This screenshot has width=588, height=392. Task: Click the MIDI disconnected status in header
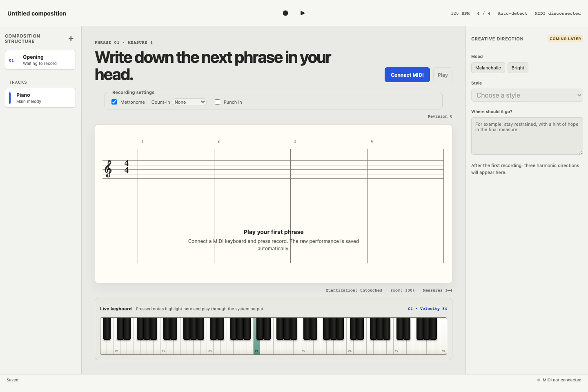point(557,13)
